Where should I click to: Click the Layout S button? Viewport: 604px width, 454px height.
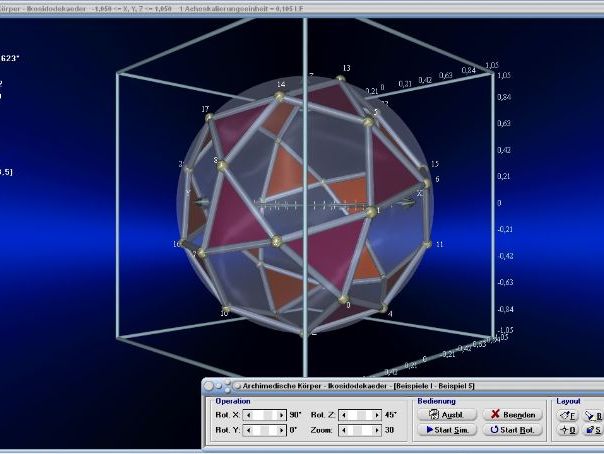[x=594, y=430]
